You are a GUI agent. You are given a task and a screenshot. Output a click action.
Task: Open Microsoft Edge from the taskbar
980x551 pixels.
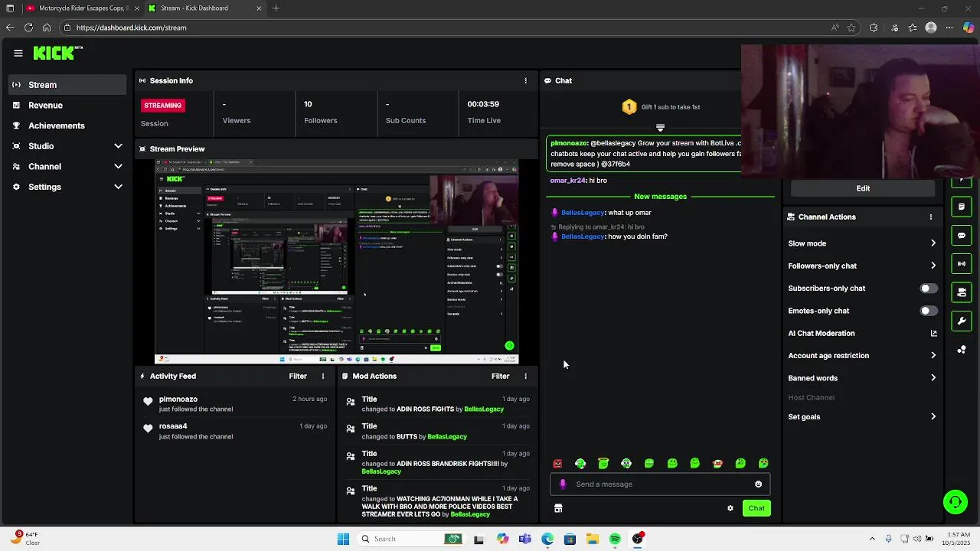tap(547, 539)
